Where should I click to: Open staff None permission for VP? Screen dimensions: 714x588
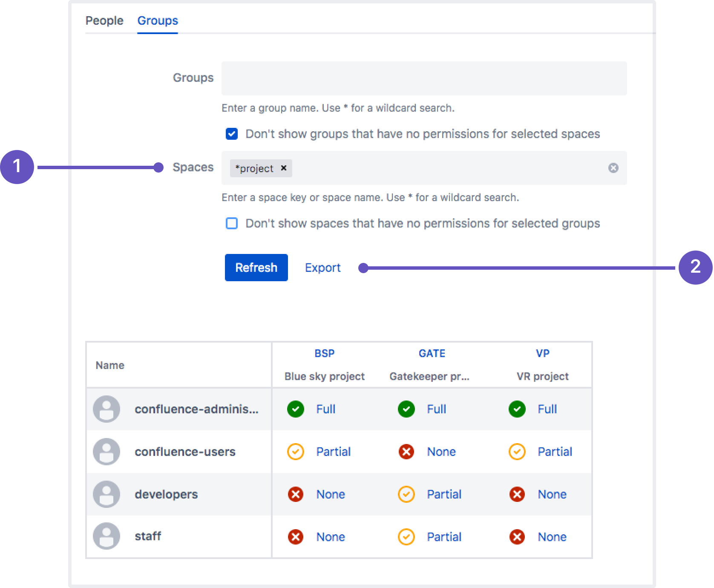552,537
